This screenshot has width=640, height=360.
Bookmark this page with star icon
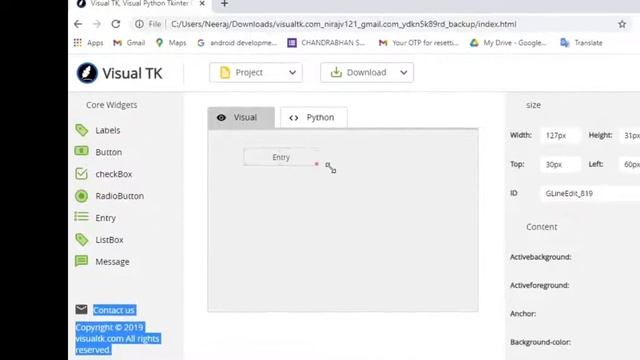point(622,24)
